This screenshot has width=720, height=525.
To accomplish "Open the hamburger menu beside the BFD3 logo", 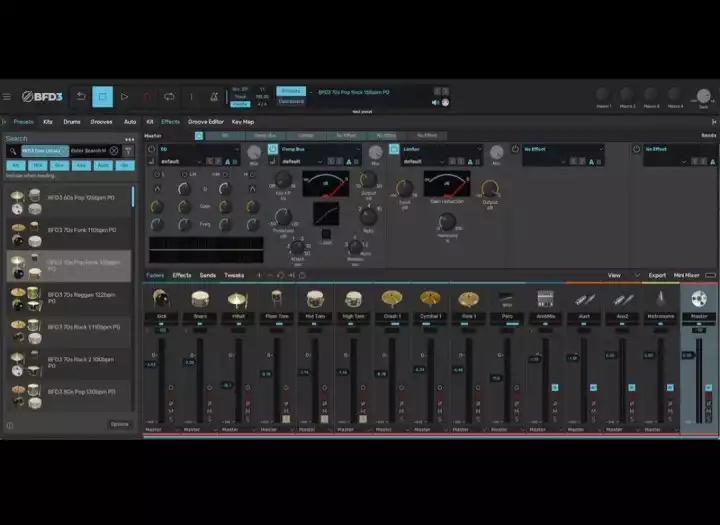I will (x=7, y=96).
